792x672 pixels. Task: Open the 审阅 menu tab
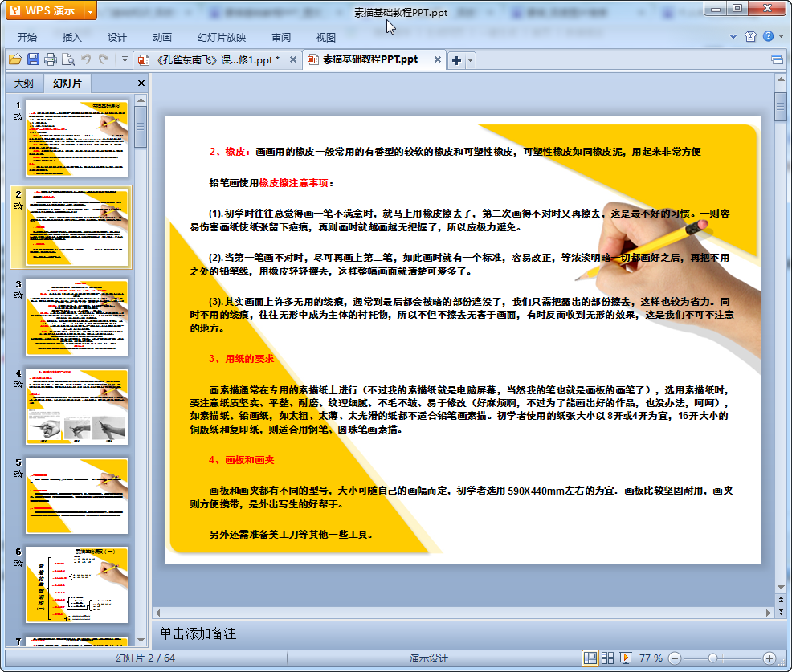[x=281, y=38]
